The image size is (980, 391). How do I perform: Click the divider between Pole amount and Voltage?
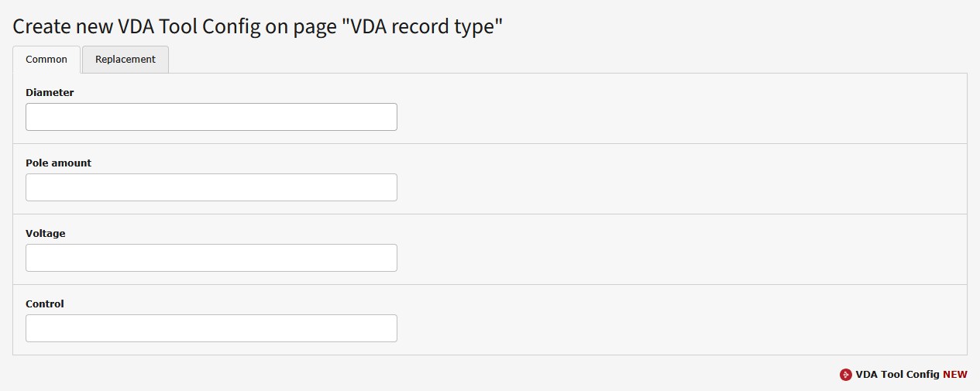tap(490, 214)
